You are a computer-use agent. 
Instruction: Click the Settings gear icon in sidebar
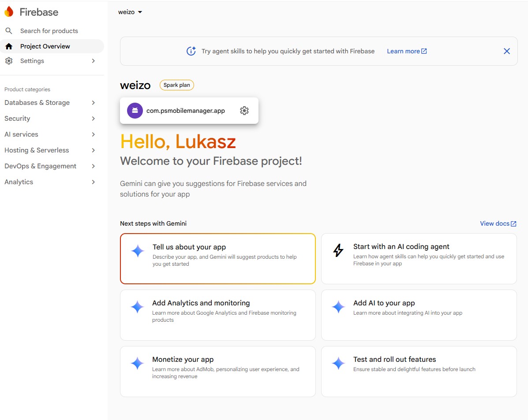[9, 61]
